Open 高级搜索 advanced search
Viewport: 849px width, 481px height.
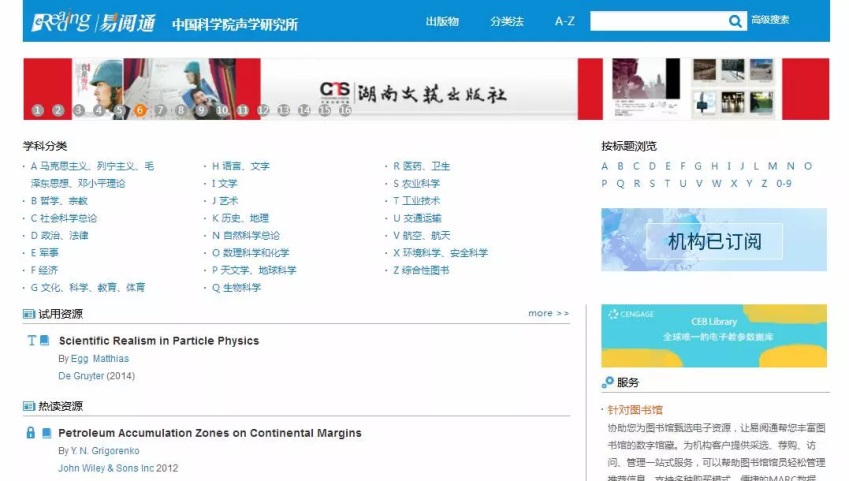pyautogui.click(x=770, y=20)
